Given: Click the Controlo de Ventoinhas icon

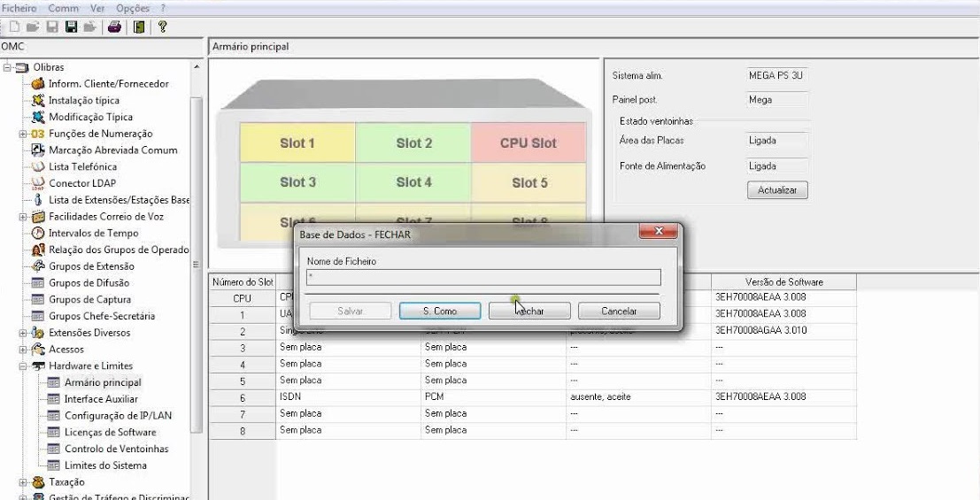Looking at the screenshot, I should (x=54, y=449).
